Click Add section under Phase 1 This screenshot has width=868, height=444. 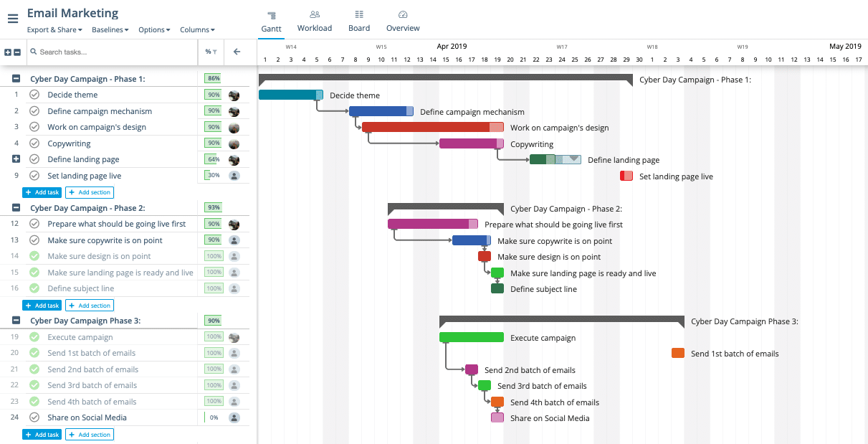coord(89,192)
